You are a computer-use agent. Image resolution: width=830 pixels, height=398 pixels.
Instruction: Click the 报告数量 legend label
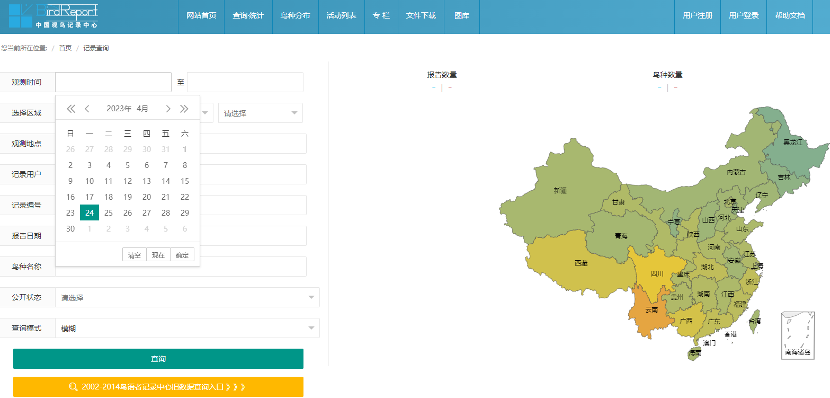pos(442,75)
